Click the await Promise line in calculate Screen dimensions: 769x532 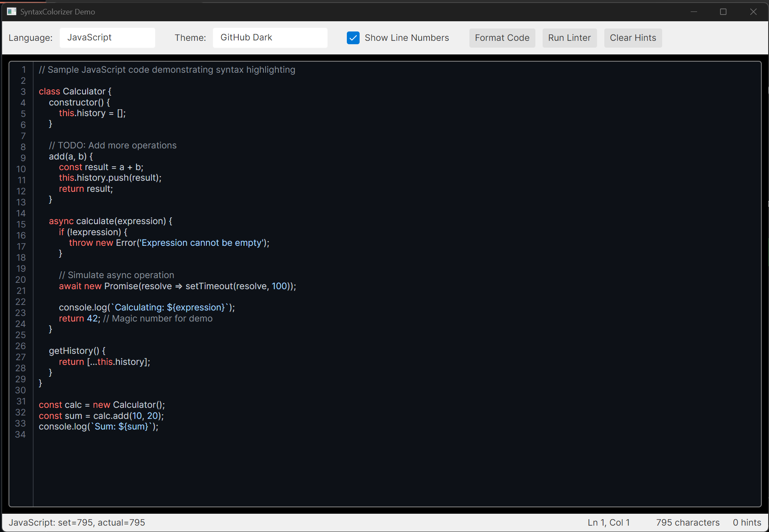(177, 286)
